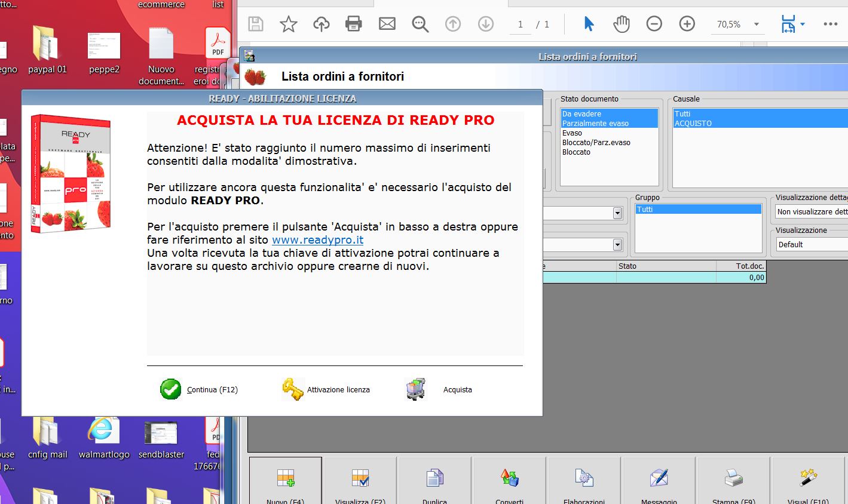This screenshot has width=848, height=504.
Task: Click the Messaggio button in bottom toolbar
Action: coord(659,481)
